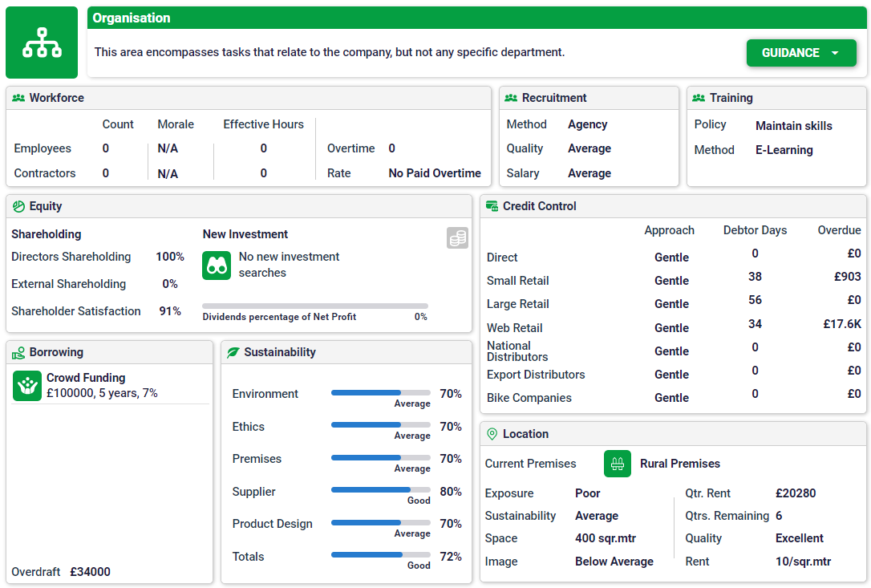Click the Rural Premises fence icon
Screen dimensions: 871x588
pyautogui.click(x=618, y=464)
